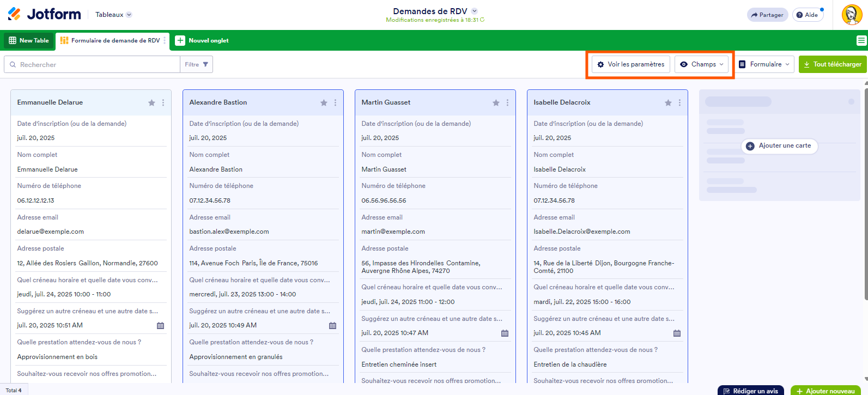Select phone number 06.56.96.56.56

point(384,200)
